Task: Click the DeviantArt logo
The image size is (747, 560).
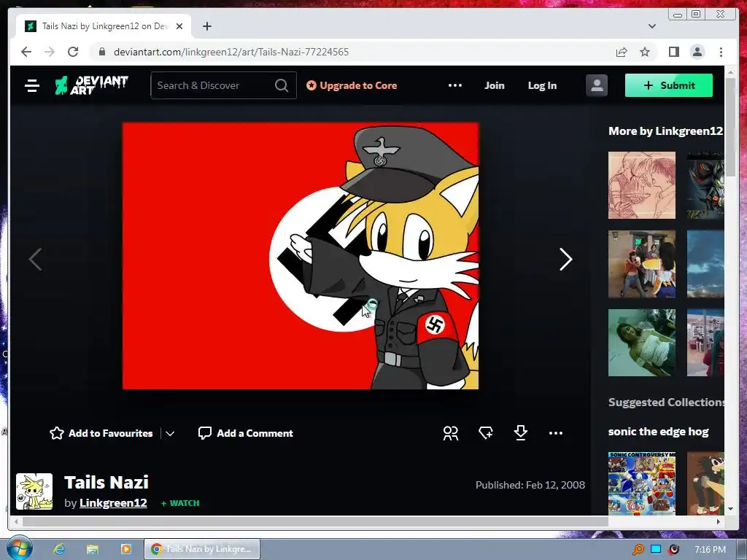Action: coord(91,85)
